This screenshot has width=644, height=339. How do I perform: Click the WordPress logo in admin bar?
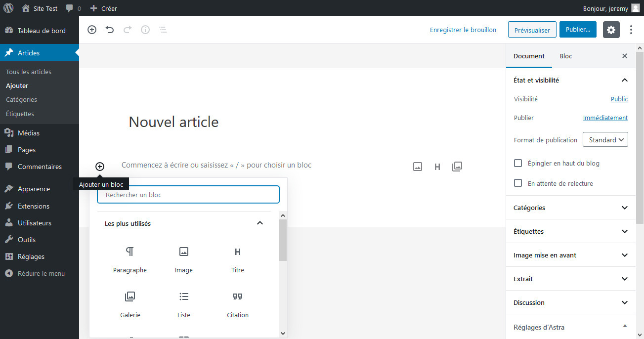click(8, 8)
